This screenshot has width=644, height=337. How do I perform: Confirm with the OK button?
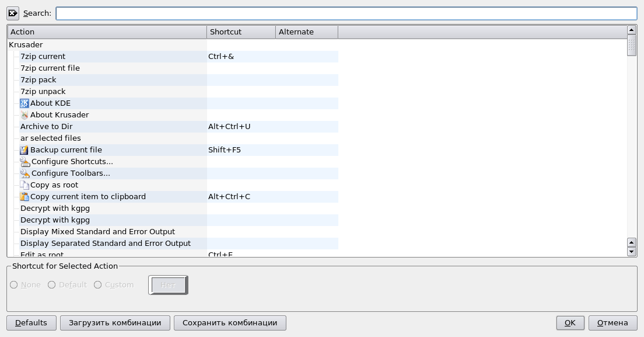pos(570,322)
